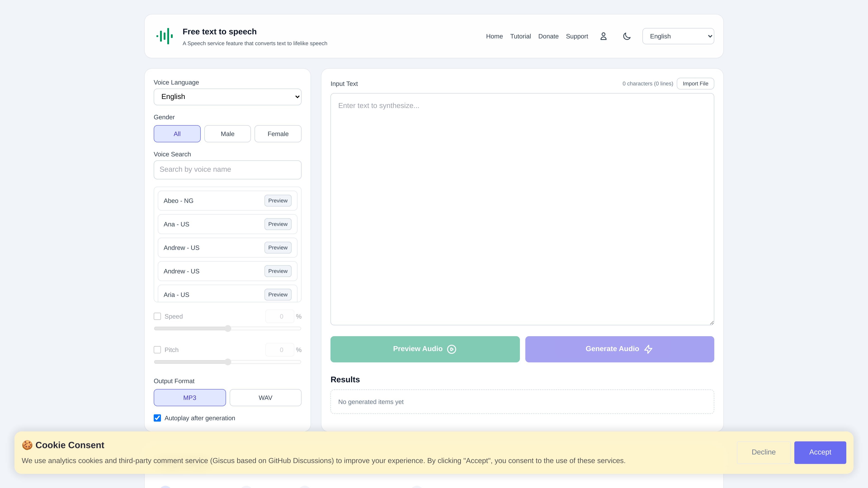This screenshot has width=868, height=488.
Task: Click the Pitch percent value field
Action: 280,350
